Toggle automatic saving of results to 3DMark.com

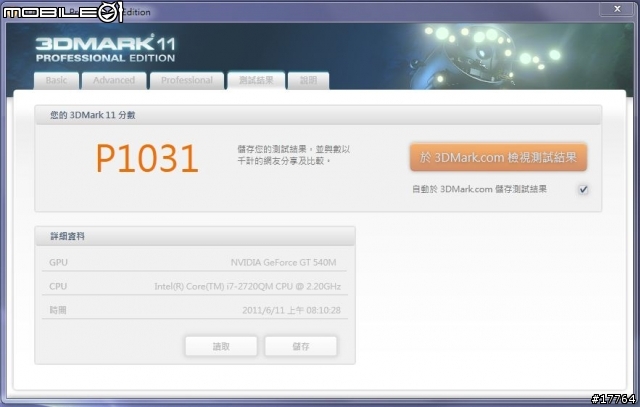tap(583, 189)
